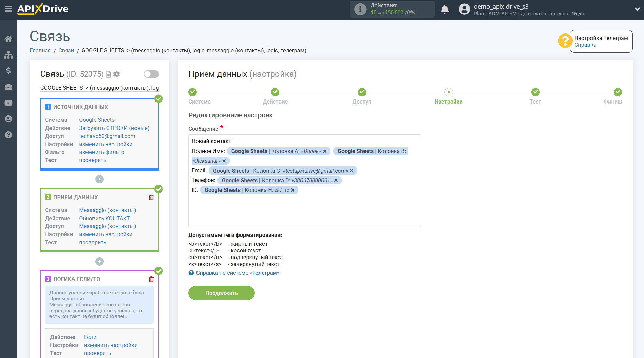Go to the Тест step
The height and width of the screenshot is (358, 644).
535,92
